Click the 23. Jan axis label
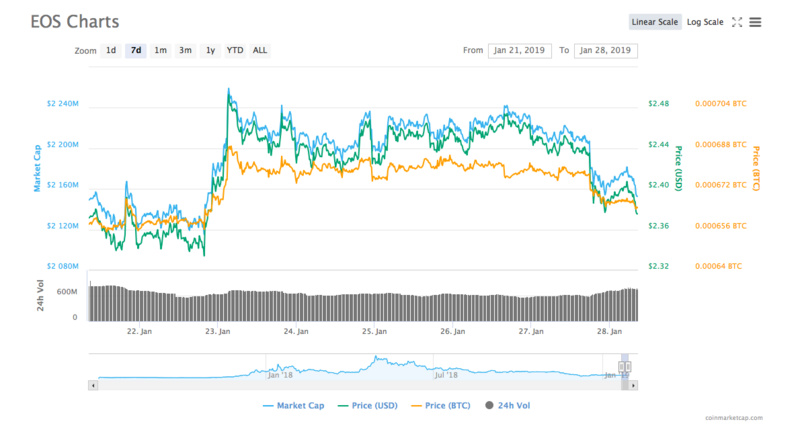This screenshot has height=430, width=800. pyautogui.click(x=218, y=332)
